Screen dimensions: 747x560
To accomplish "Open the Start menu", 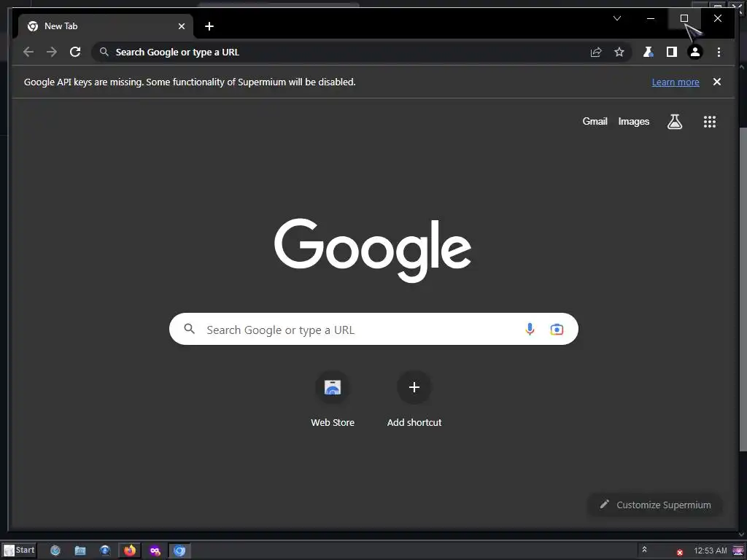I will click(x=19, y=551).
